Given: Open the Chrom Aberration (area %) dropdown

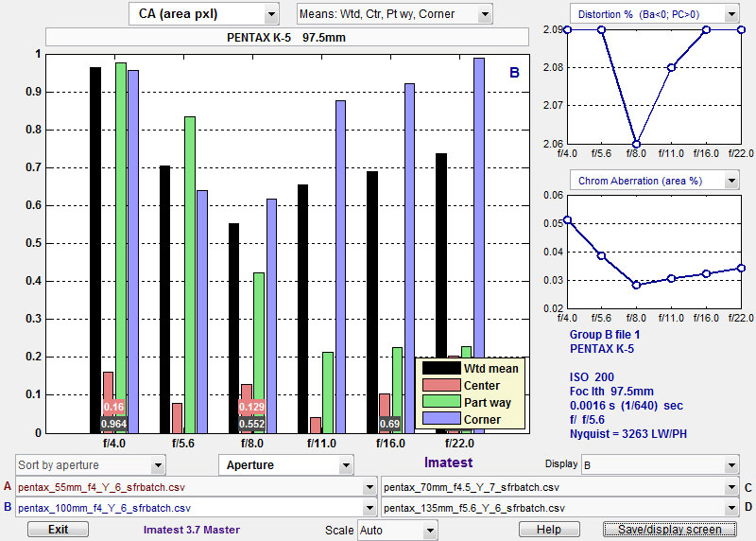Looking at the screenshot, I should [x=654, y=181].
